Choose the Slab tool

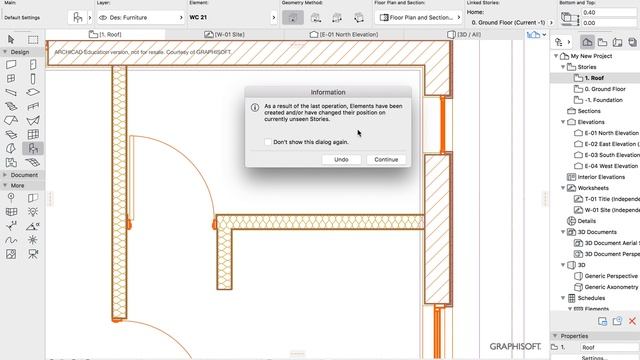click(x=33, y=92)
